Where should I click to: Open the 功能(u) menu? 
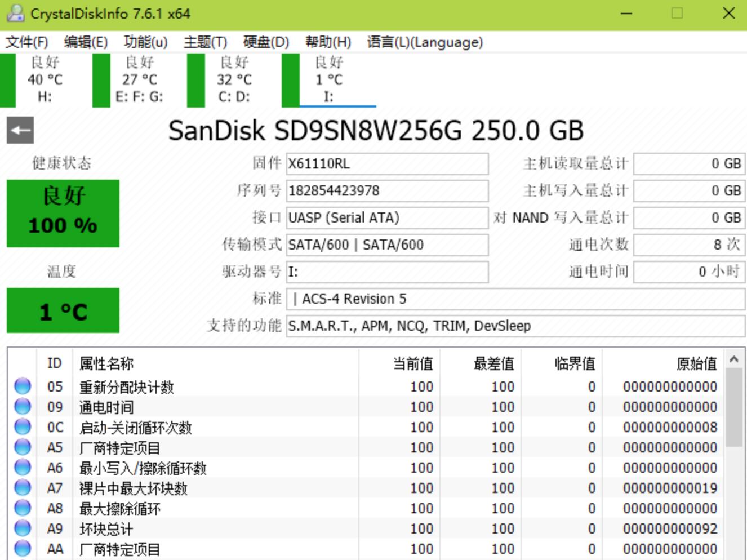point(145,42)
